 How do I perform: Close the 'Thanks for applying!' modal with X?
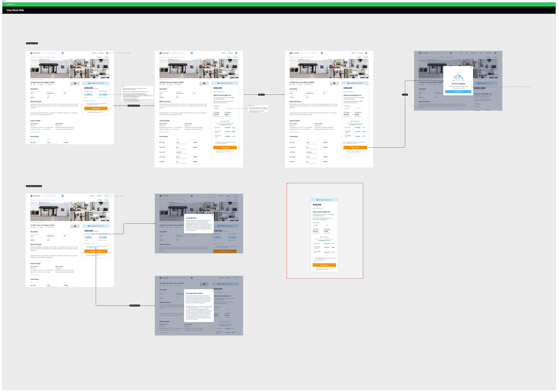click(471, 68)
